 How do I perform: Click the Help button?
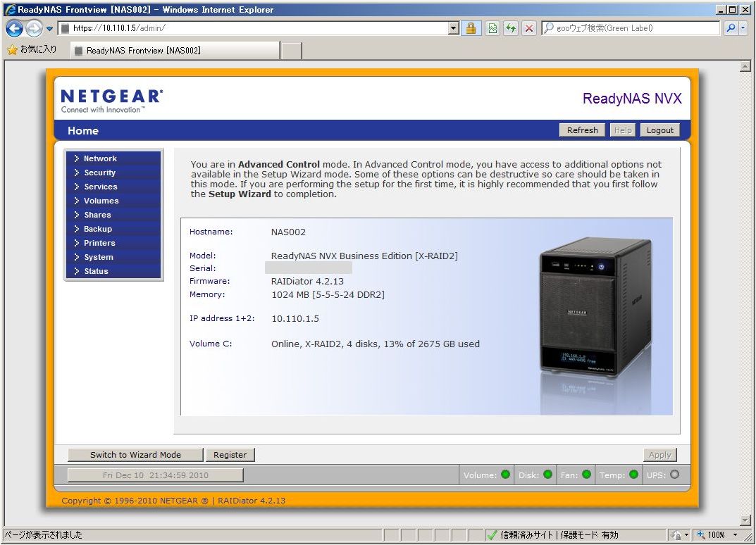pos(622,130)
